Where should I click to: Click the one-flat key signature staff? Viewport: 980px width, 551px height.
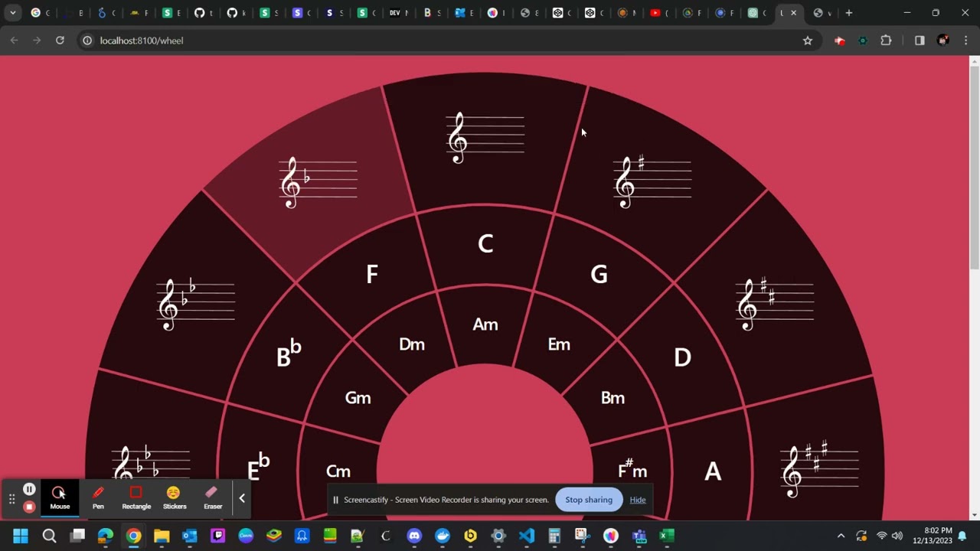click(318, 182)
